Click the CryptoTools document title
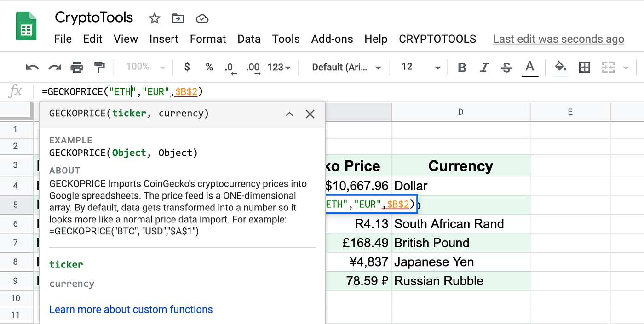 coord(94,18)
